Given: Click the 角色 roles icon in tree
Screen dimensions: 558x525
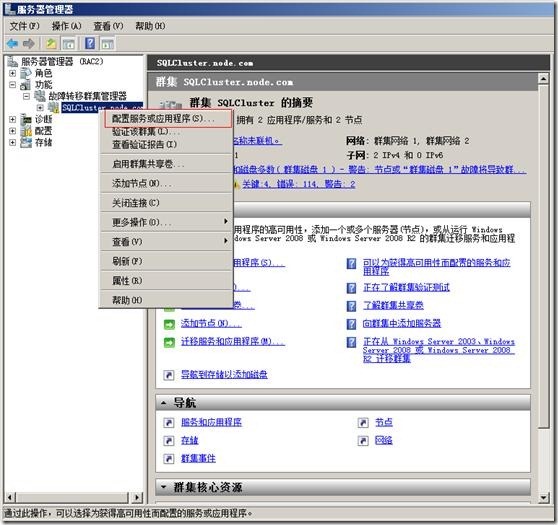Looking at the screenshot, I should tap(26, 73).
